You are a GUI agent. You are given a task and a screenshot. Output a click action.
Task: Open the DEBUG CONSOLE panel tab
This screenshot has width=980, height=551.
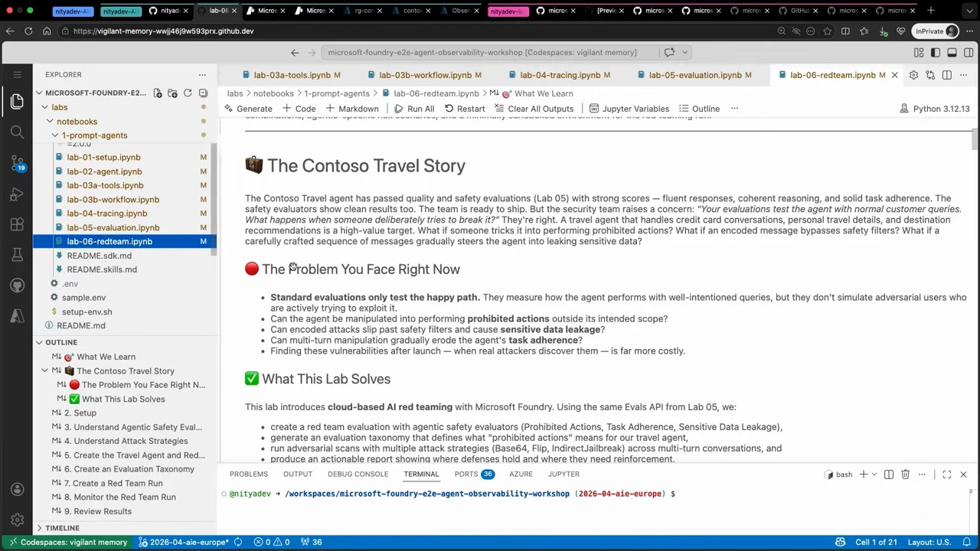point(358,474)
